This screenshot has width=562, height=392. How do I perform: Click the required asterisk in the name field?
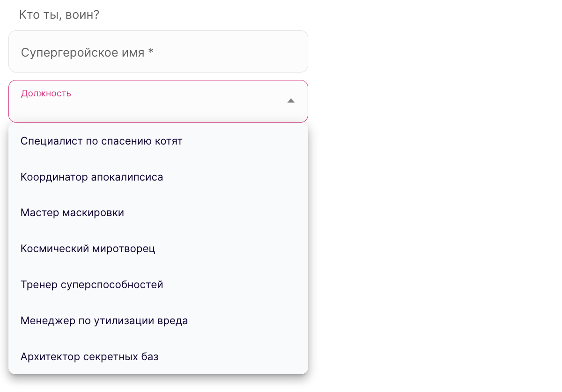pos(151,52)
